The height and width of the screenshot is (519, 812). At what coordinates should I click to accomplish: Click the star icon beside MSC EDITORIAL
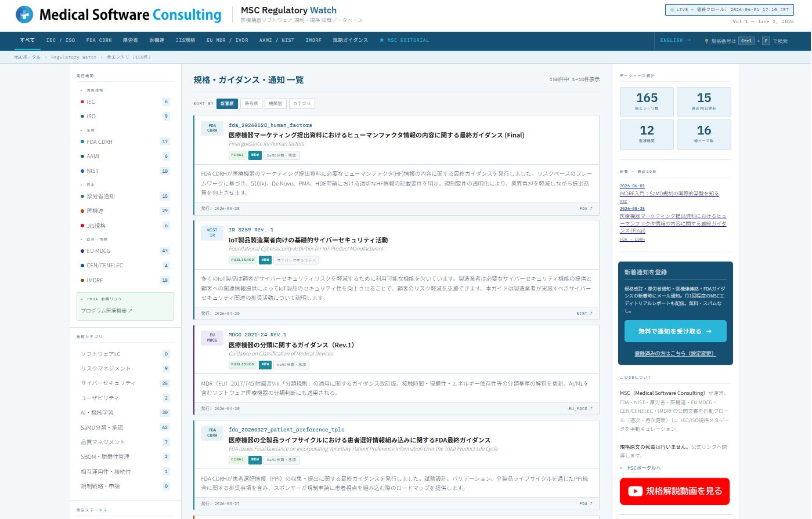click(381, 40)
